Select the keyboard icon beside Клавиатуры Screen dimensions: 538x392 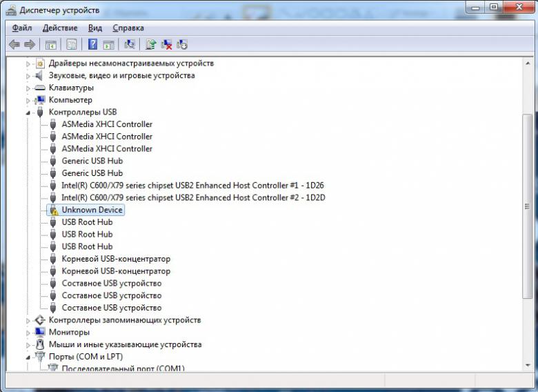click(40, 88)
